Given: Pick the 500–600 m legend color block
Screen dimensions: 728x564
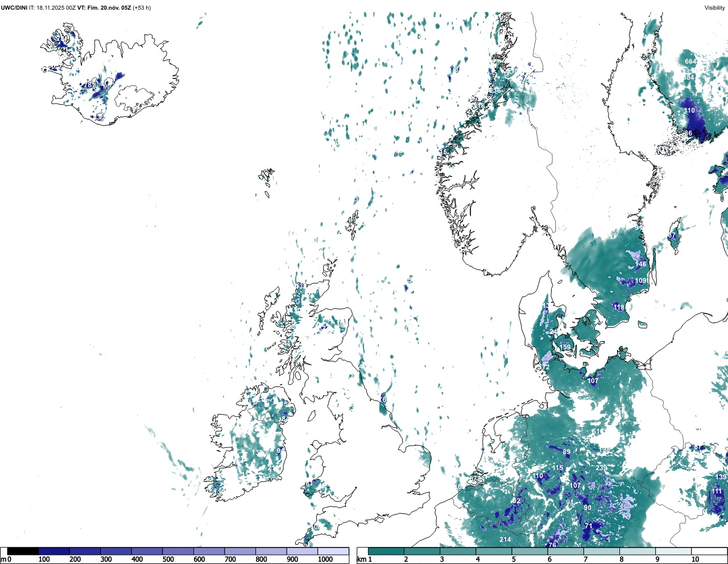Looking at the screenshot, I should (x=178, y=551).
